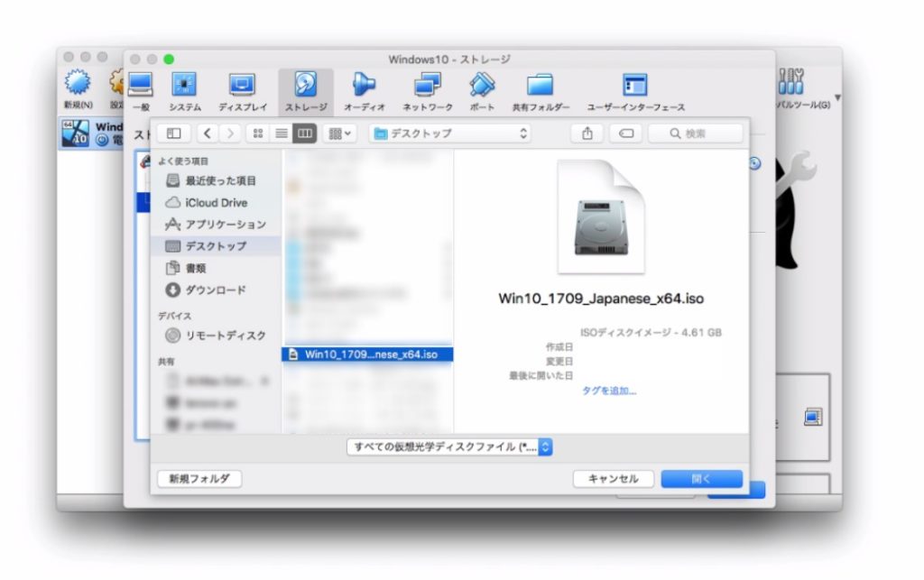
Task: Go forward in the file dialog
Action: 230,133
